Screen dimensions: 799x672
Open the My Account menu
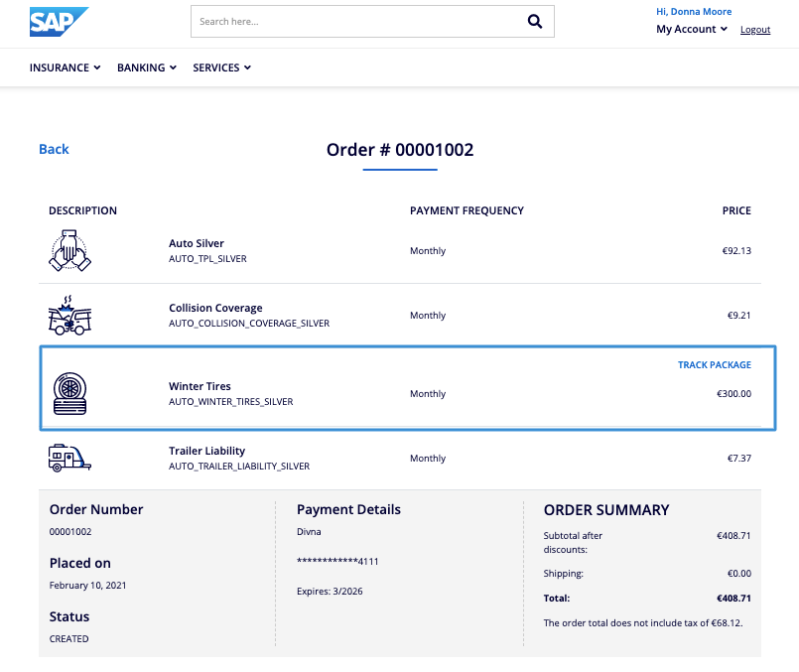click(692, 29)
